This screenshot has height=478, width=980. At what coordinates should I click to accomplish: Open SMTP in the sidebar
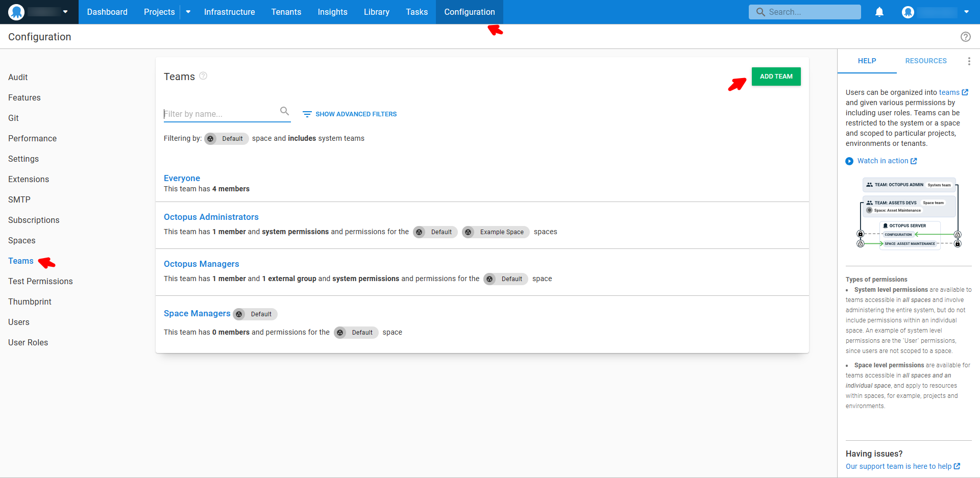click(x=19, y=199)
